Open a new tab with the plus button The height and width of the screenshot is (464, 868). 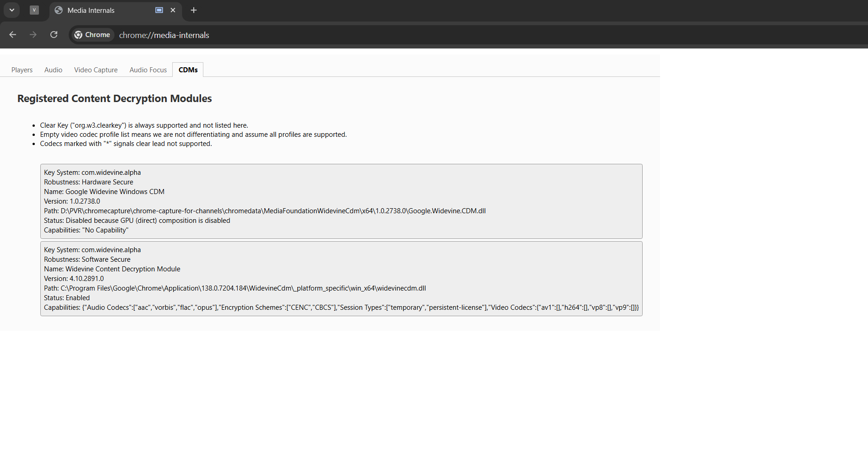coord(194,10)
